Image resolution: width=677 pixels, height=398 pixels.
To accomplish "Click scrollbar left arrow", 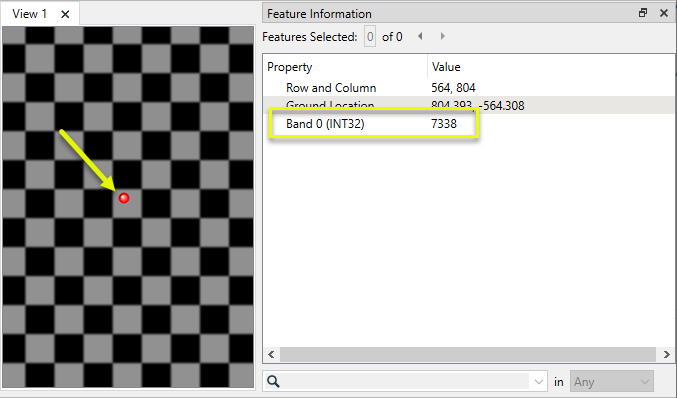I will [271, 354].
